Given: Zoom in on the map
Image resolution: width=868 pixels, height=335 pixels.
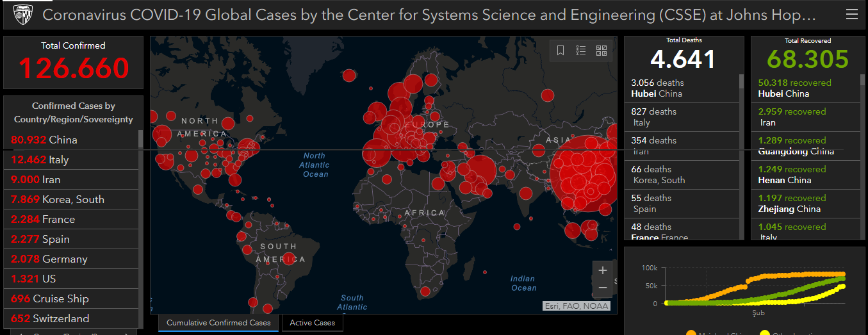Looking at the screenshot, I should point(602,270).
